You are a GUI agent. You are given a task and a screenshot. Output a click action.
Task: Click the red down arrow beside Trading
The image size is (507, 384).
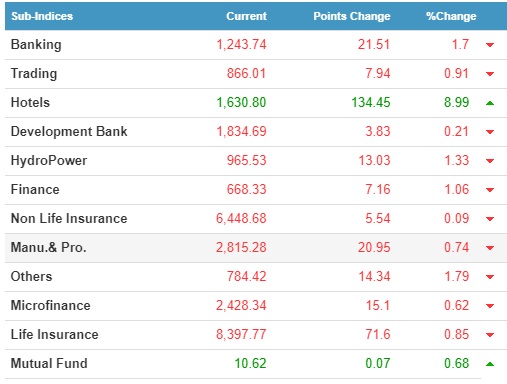click(x=490, y=74)
